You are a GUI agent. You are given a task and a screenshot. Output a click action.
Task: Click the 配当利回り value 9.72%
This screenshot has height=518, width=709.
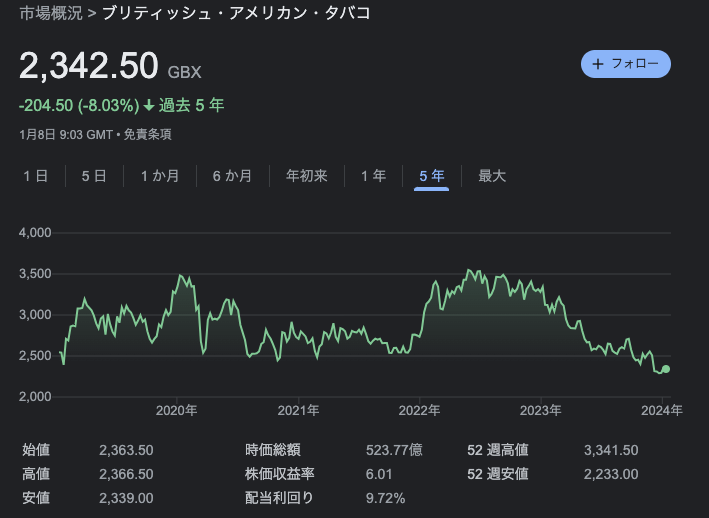(385, 498)
